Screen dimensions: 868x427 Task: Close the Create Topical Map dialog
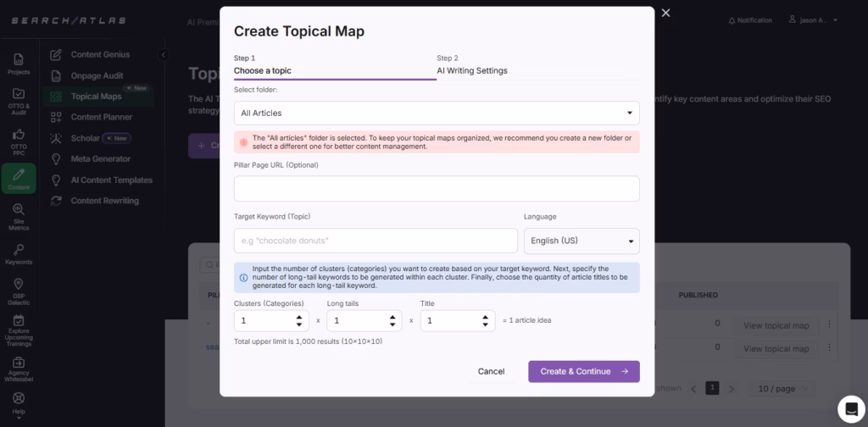click(x=665, y=13)
